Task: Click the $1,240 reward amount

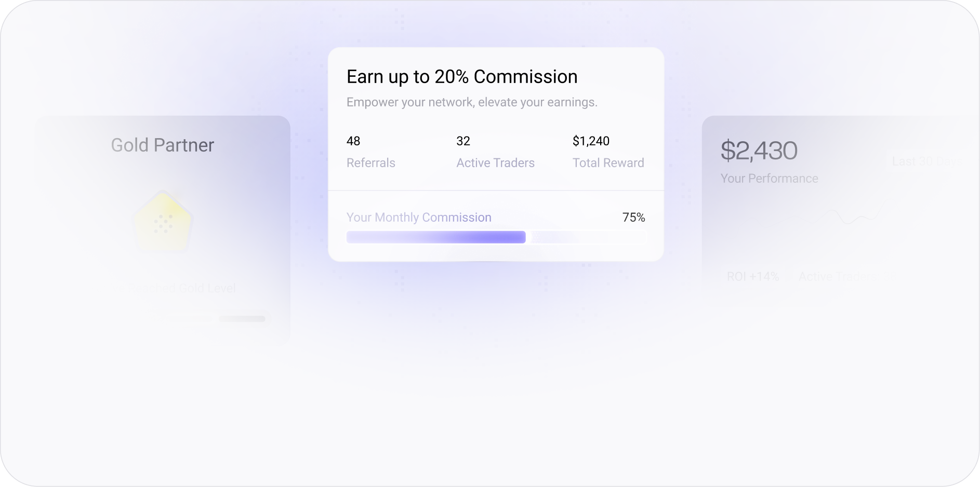Action: 591,141
